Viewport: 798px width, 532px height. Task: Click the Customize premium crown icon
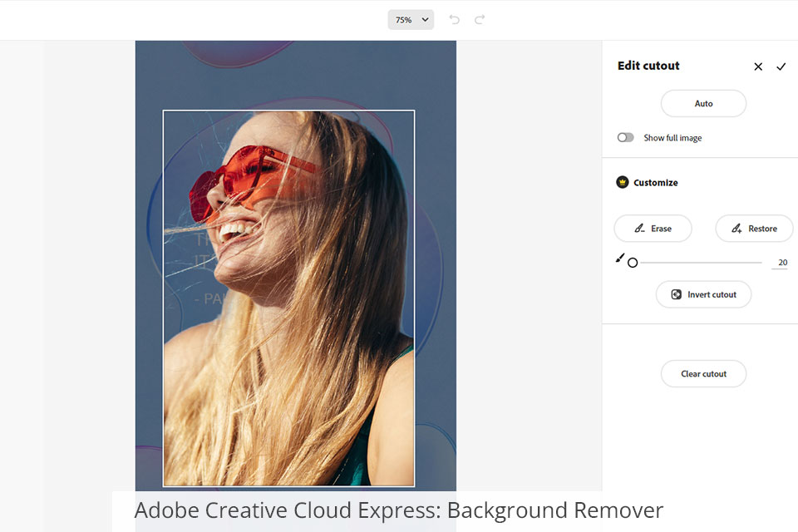click(623, 182)
